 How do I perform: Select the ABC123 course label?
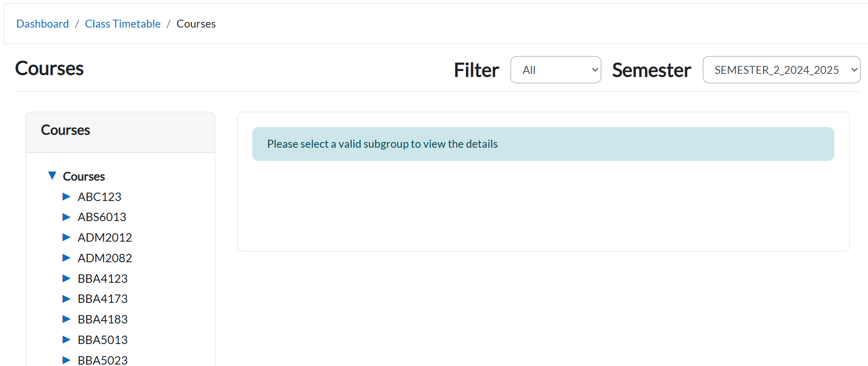click(100, 197)
